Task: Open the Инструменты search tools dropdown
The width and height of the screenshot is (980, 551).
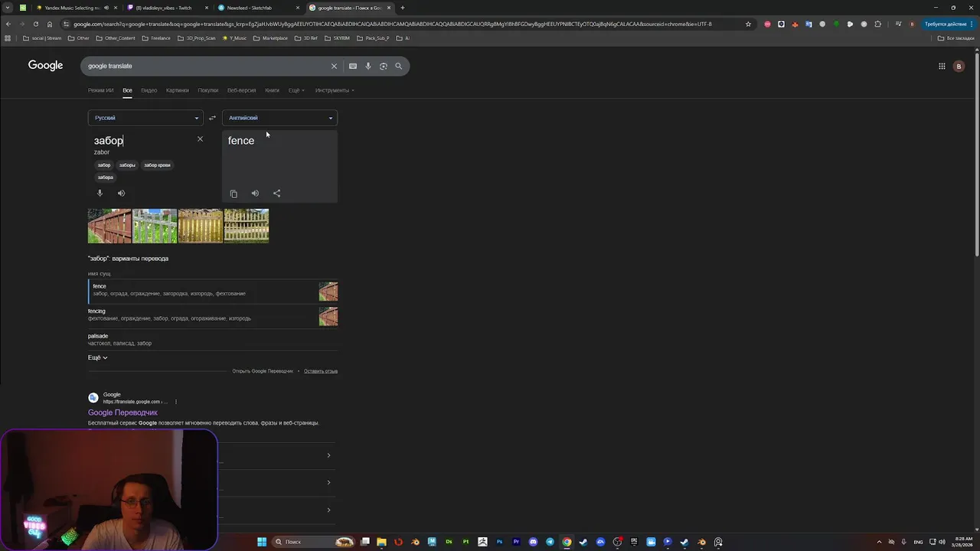Action: click(x=335, y=90)
